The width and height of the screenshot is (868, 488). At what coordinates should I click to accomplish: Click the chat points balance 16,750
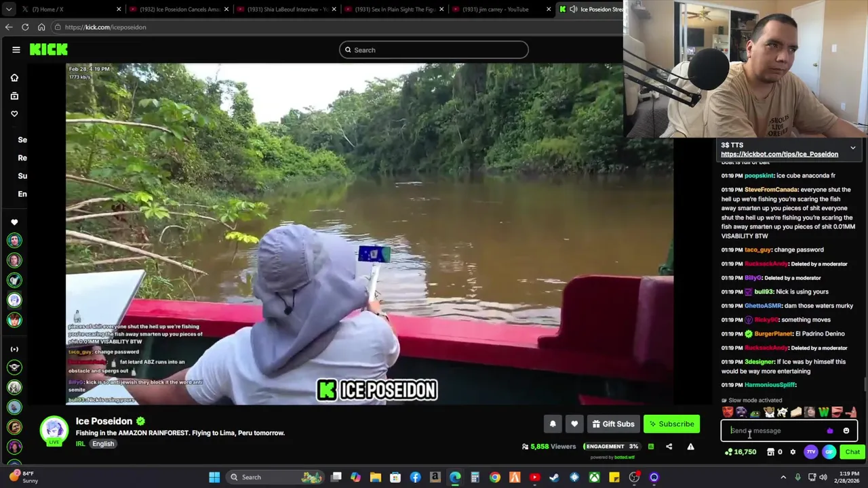[x=741, y=452]
